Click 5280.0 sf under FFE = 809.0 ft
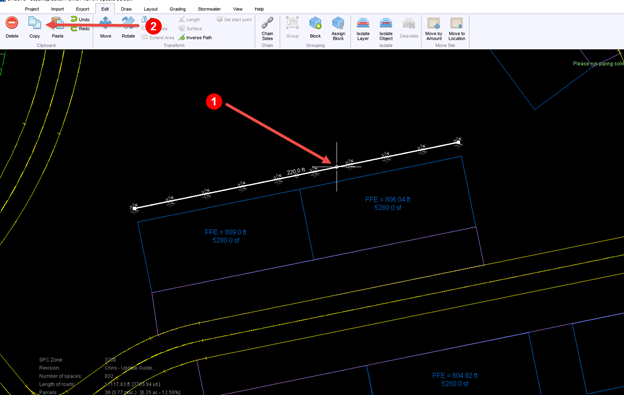This screenshot has height=395, width=624. coord(226,241)
